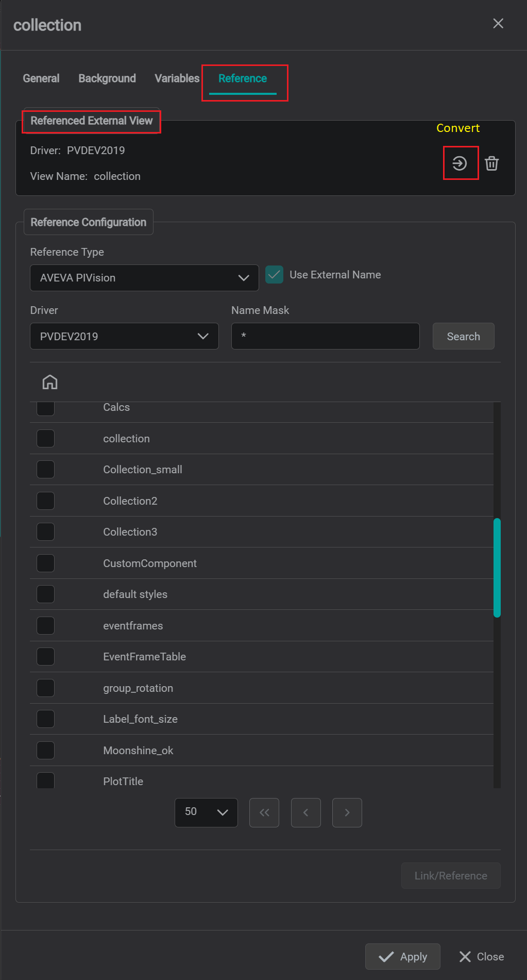Click the EventFrameTable list entry
The image size is (527, 980).
(144, 657)
